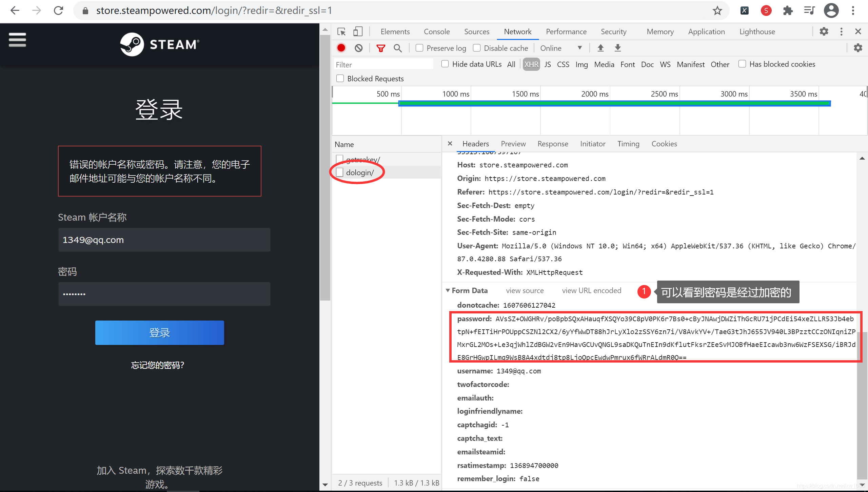
Task: Open the Chrome profile avatar
Action: tap(831, 11)
